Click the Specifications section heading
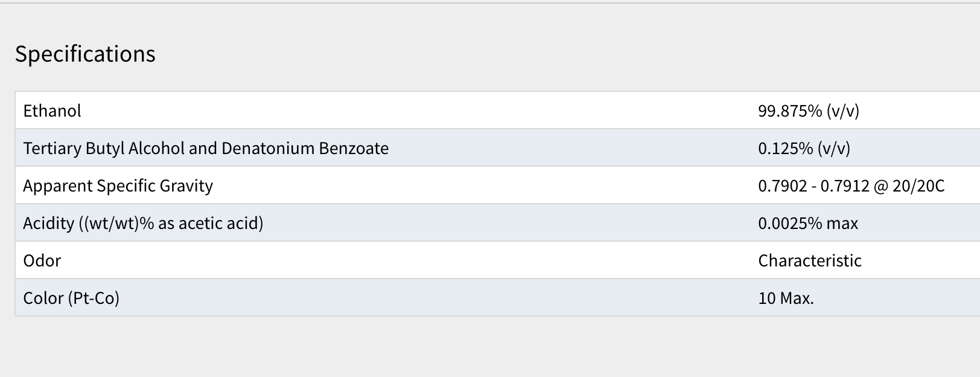The height and width of the screenshot is (377, 980). pyautogui.click(x=85, y=54)
